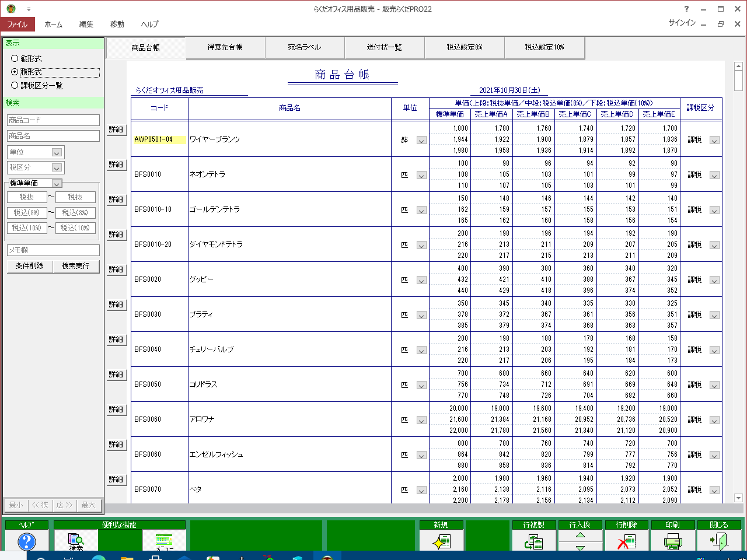747x560 pixels.
Task: Run the search with 検索実行
Action: (76, 266)
